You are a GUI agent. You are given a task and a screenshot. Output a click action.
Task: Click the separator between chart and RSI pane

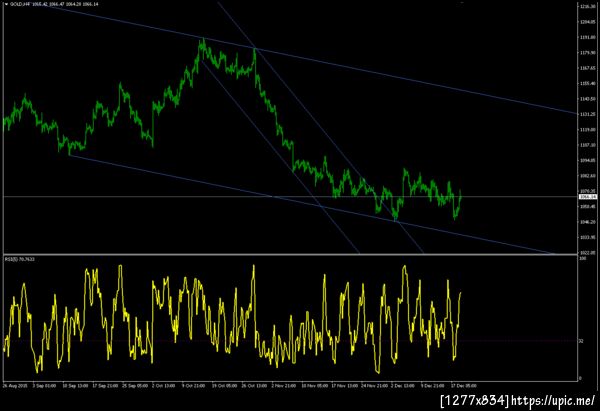[x=290, y=254]
